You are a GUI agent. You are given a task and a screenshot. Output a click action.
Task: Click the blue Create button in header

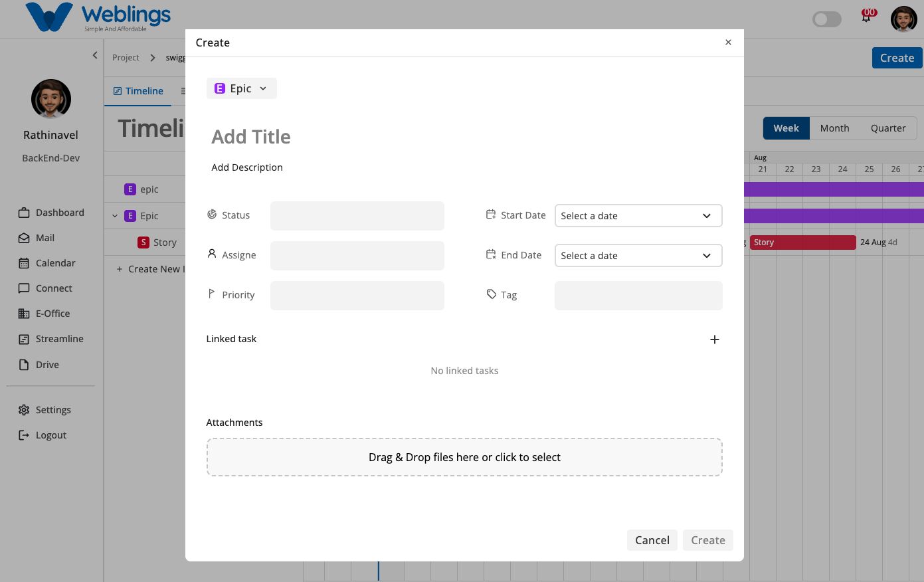point(897,58)
